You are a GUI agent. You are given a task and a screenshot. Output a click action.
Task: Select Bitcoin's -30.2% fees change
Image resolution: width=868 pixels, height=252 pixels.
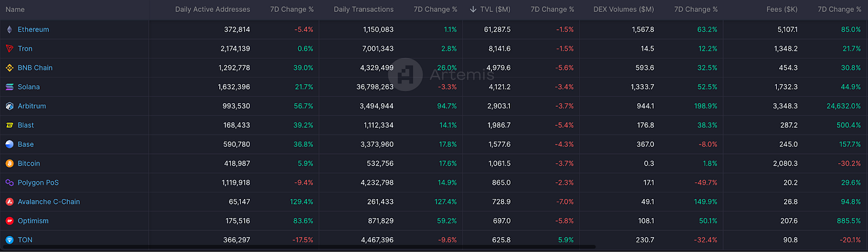point(849,163)
